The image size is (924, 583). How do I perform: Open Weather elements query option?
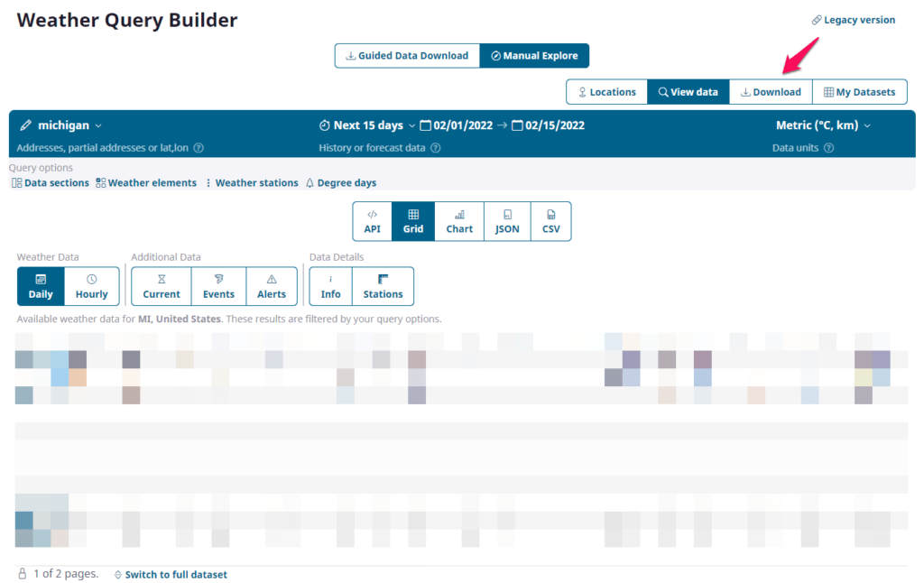click(x=146, y=183)
